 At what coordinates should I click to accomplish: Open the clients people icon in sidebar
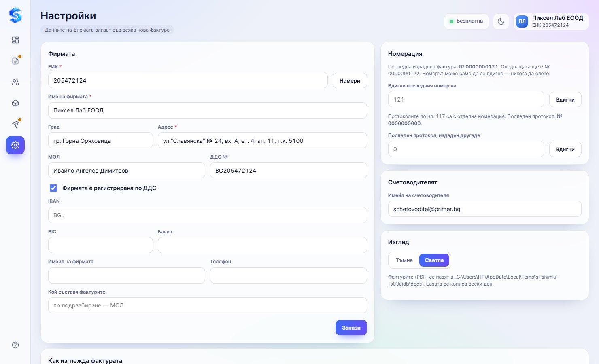(15, 82)
